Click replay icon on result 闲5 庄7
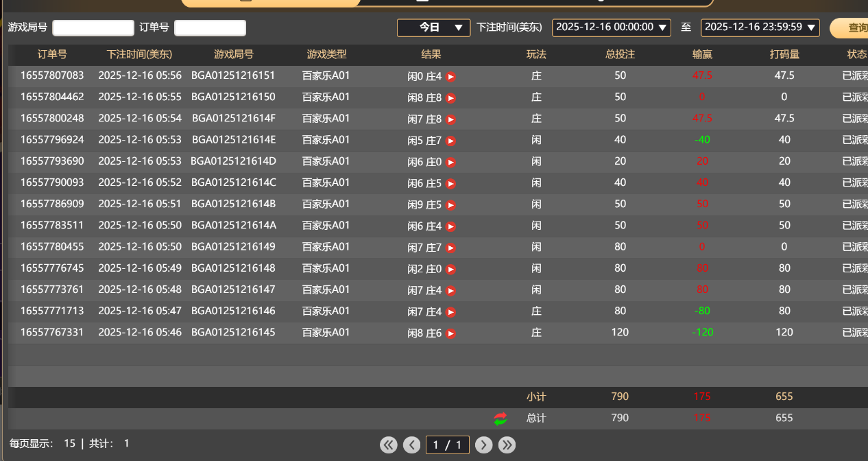Screen dimensions: 868x461 pyautogui.click(x=451, y=141)
